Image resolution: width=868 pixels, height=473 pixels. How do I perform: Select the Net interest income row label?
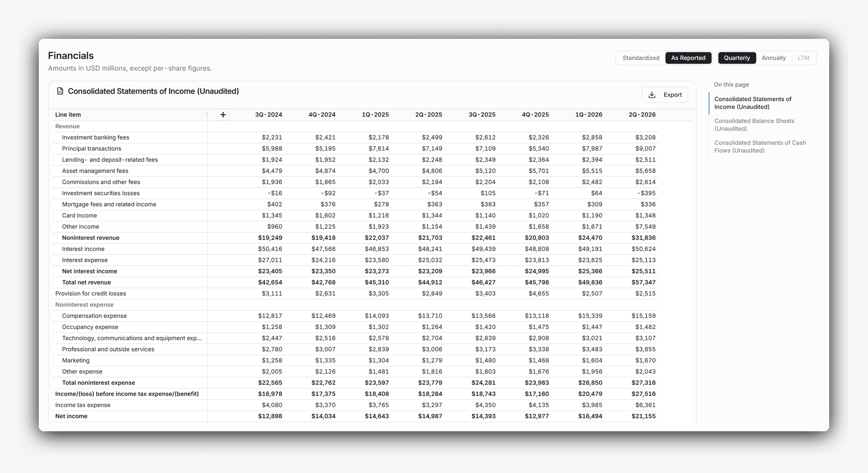(x=89, y=271)
